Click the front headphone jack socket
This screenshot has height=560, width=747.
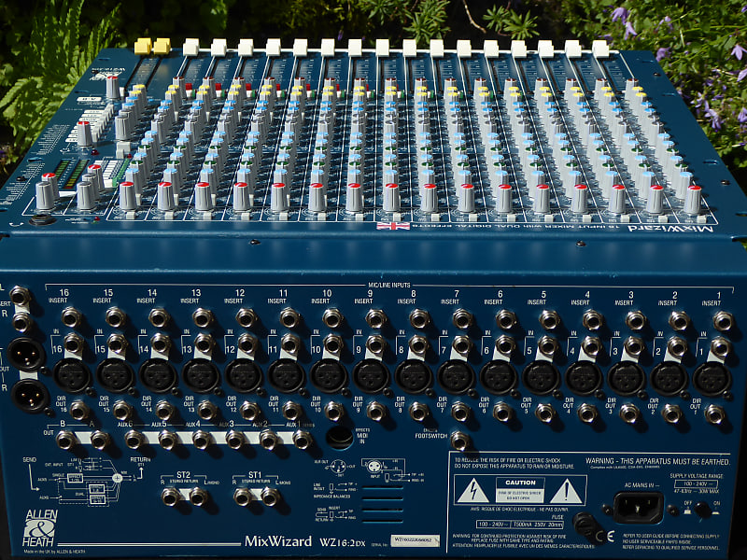42,220
